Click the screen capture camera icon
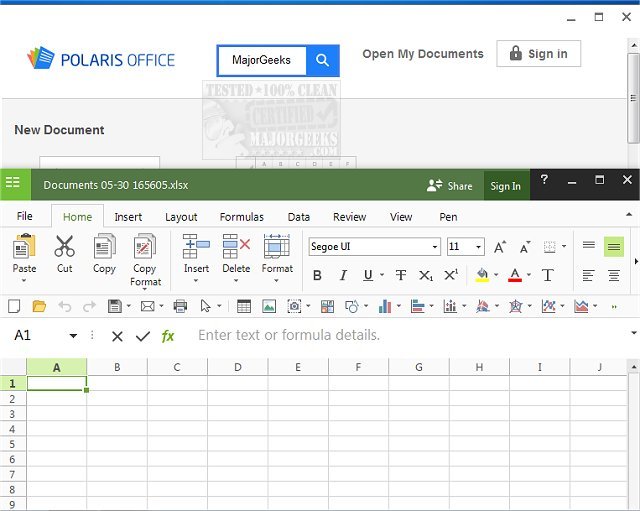 294,306
